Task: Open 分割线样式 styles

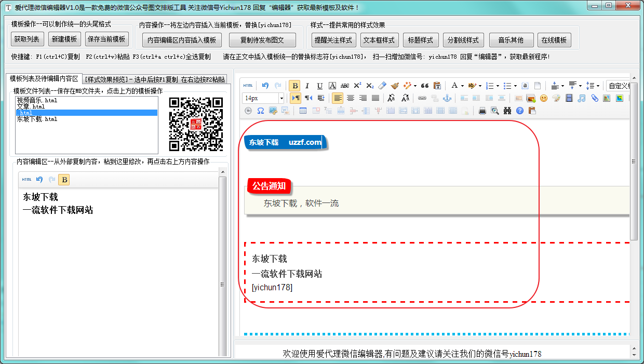Action: (464, 40)
